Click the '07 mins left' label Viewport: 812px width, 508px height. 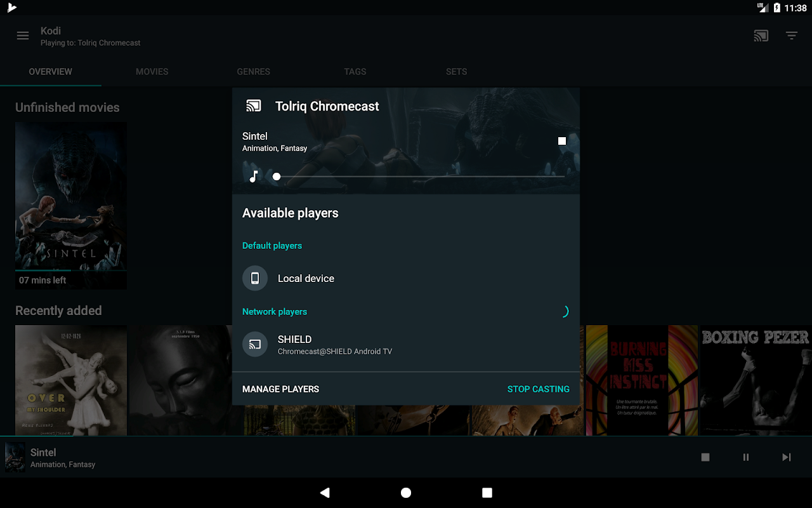point(43,280)
